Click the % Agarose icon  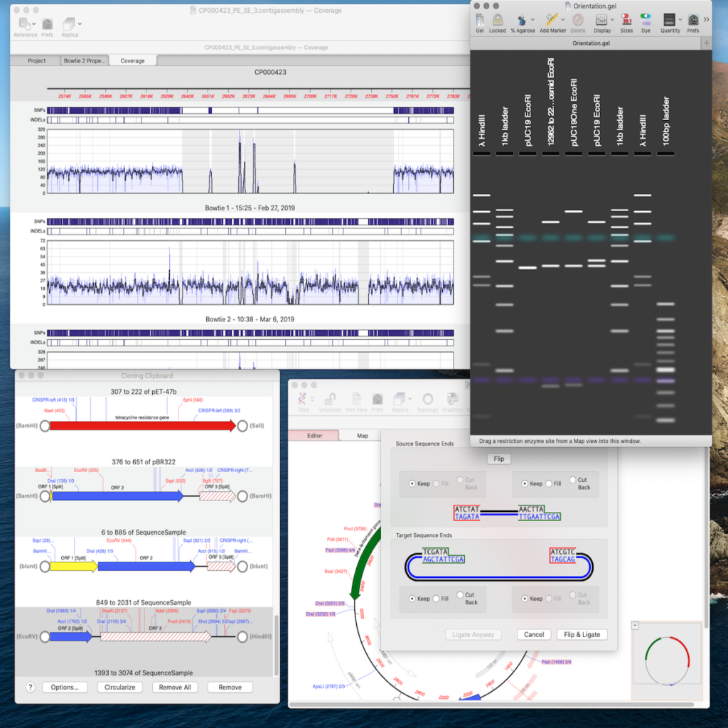(x=521, y=20)
